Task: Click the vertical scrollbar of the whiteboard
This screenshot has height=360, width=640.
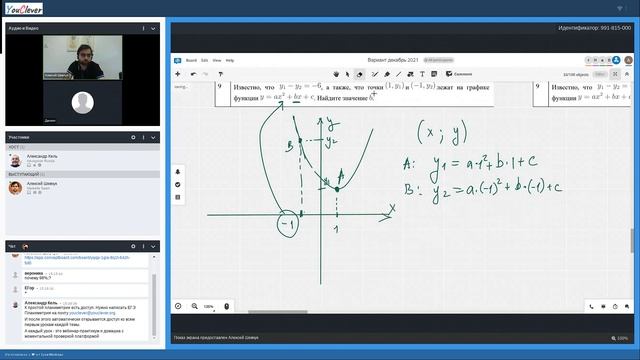Action: click(x=632, y=242)
